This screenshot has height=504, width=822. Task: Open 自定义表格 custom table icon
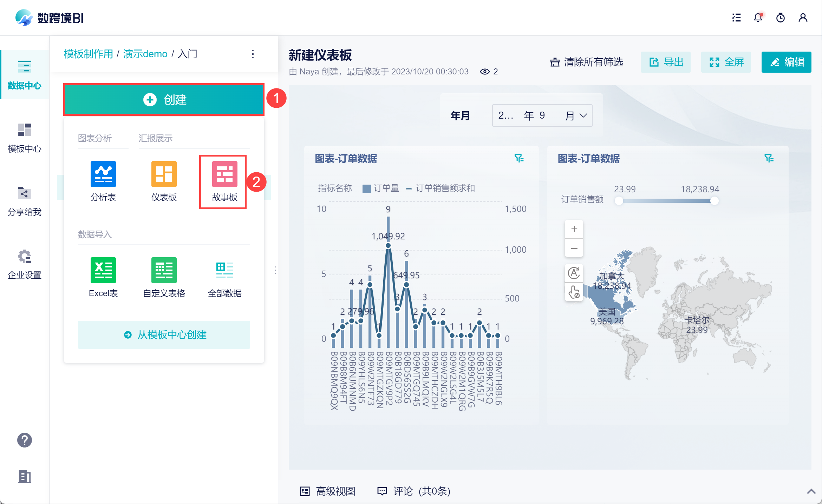164,270
